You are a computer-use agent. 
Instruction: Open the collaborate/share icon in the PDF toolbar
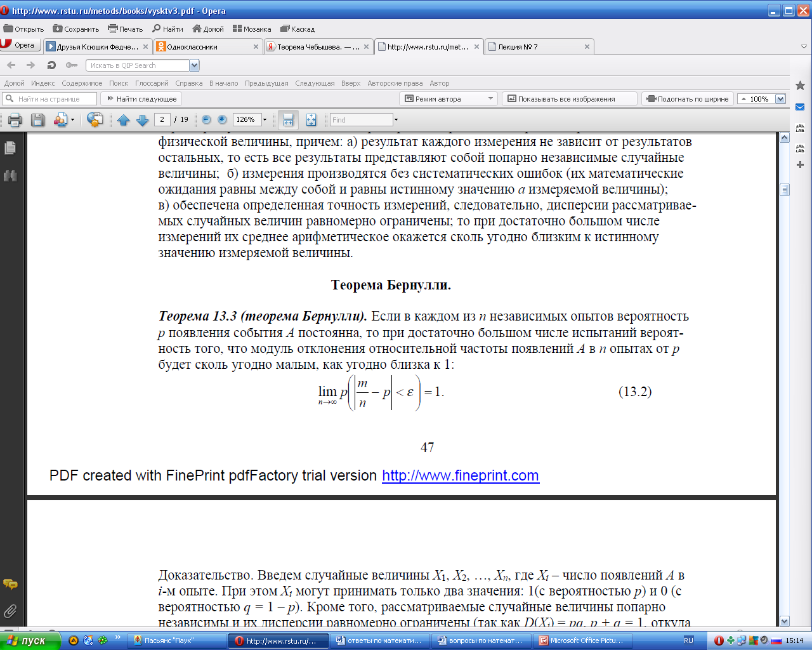(60, 120)
